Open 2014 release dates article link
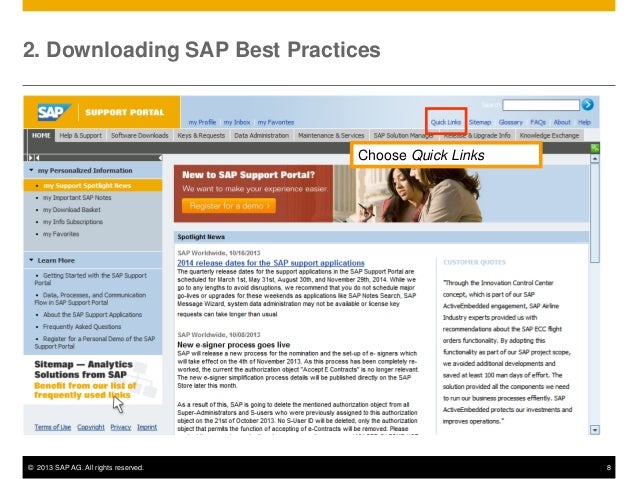This screenshot has height=479, width=638. point(271,263)
